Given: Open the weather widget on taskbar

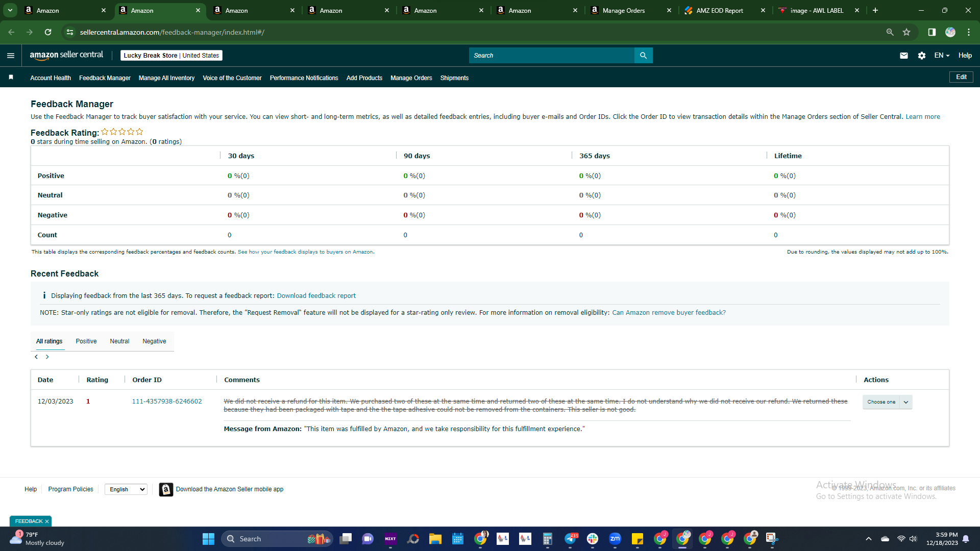Looking at the screenshot, I should (38, 539).
